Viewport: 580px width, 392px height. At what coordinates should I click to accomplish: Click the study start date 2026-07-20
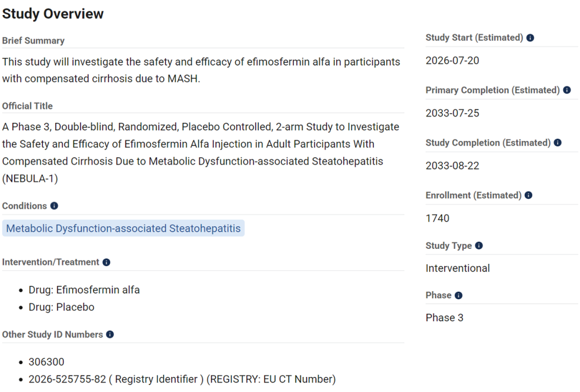[x=452, y=60]
